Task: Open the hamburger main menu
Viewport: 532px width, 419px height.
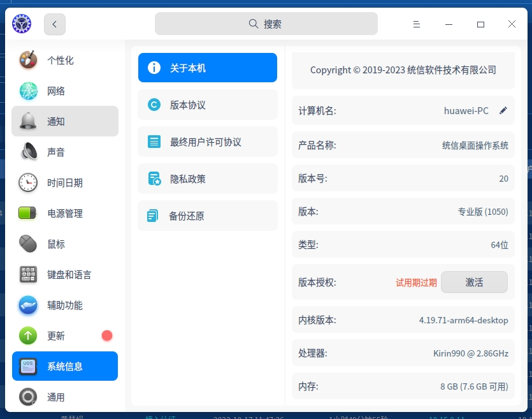Action: [x=417, y=24]
